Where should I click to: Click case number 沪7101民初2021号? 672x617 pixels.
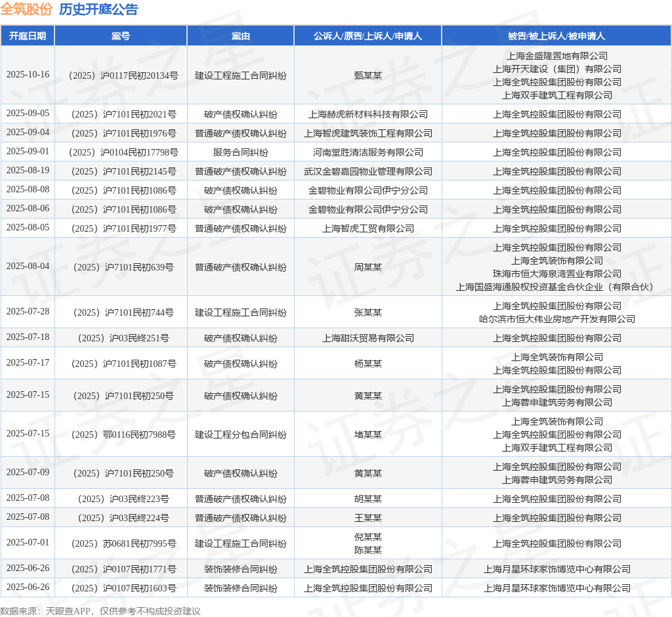(x=123, y=114)
